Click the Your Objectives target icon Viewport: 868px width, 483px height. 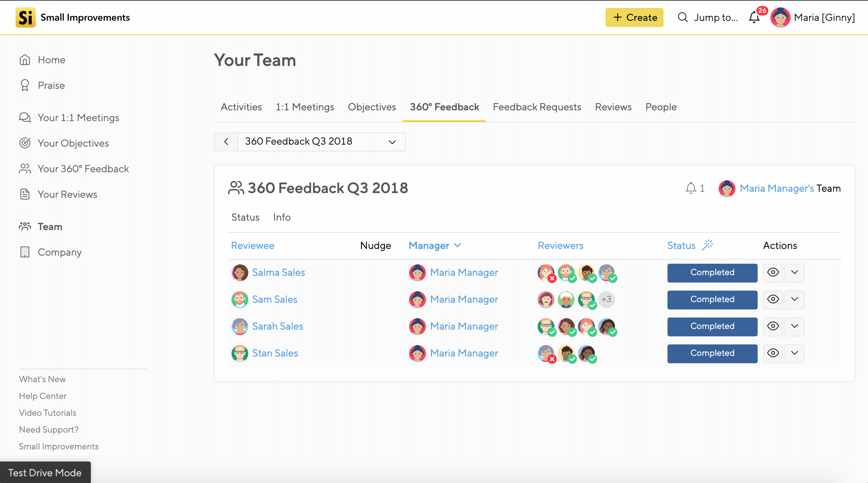25,143
